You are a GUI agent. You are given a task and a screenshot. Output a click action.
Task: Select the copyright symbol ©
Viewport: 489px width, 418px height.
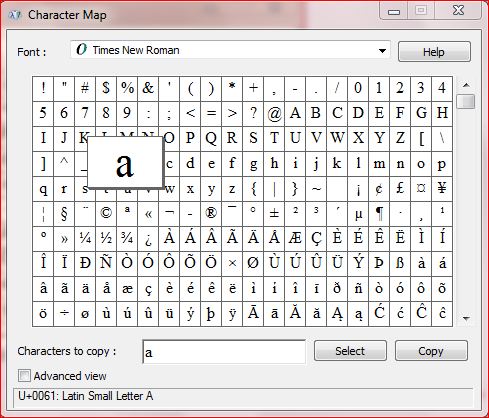(106, 213)
